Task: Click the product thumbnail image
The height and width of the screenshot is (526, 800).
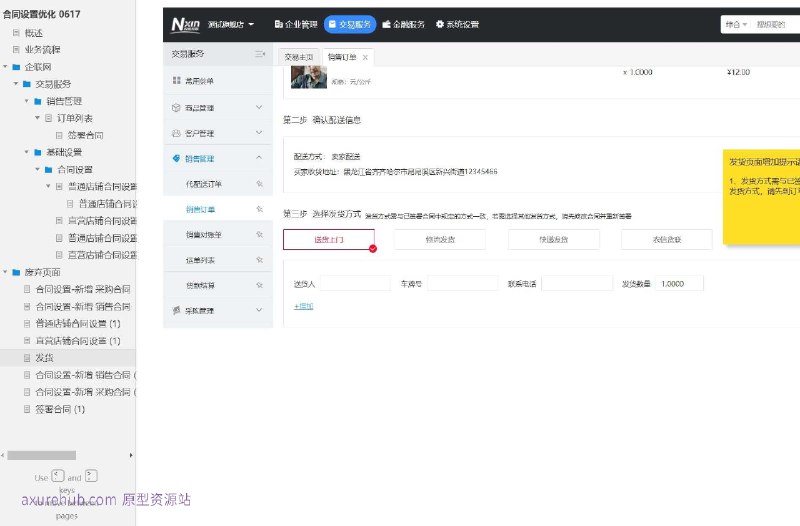Action: click(309, 78)
